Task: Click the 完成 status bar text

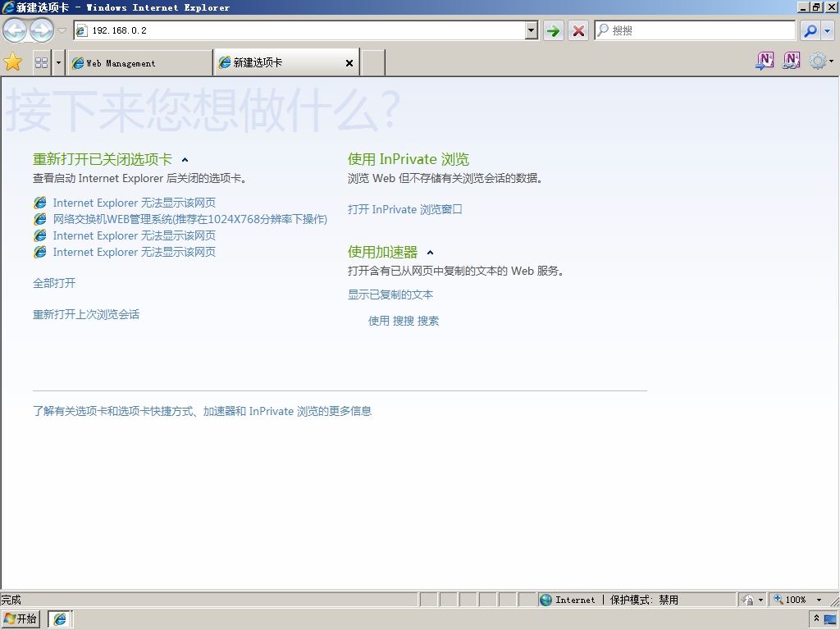Action: click(x=11, y=600)
